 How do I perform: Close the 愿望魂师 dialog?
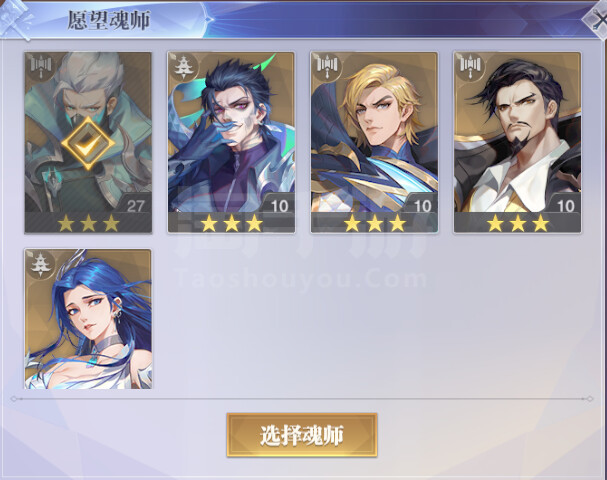(x=595, y=19)
